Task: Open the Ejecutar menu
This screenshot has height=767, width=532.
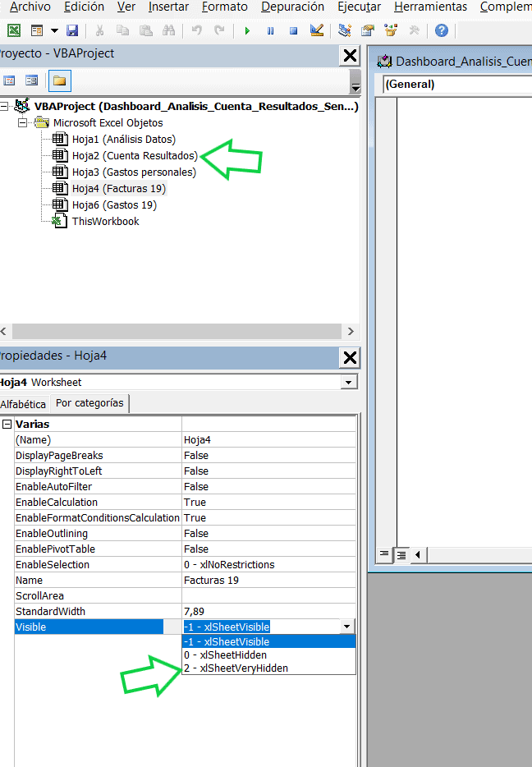Action: pyautogui.click(x=360, y=7)
